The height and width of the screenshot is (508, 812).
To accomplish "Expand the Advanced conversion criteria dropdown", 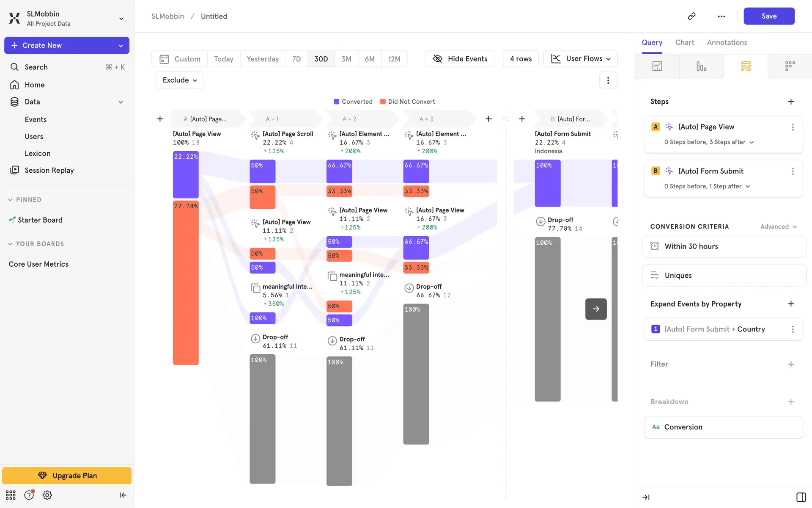I will point(778,226).
